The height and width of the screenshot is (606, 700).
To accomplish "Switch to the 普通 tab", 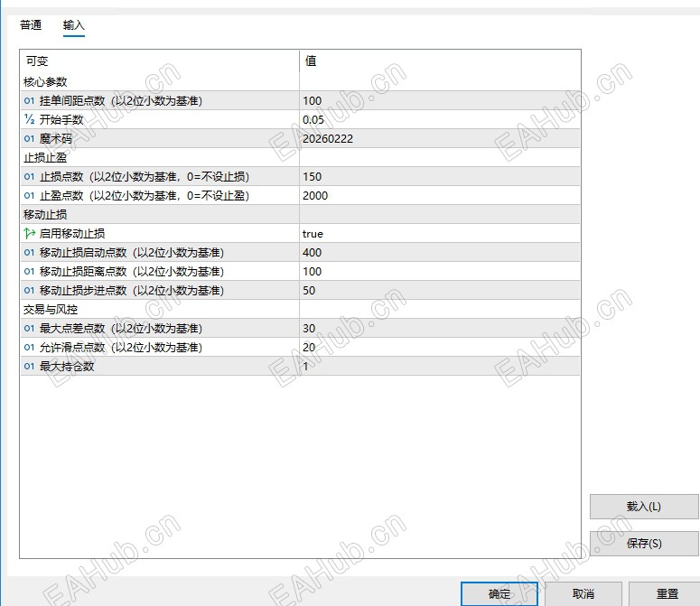I will click(x=31, y=25).
